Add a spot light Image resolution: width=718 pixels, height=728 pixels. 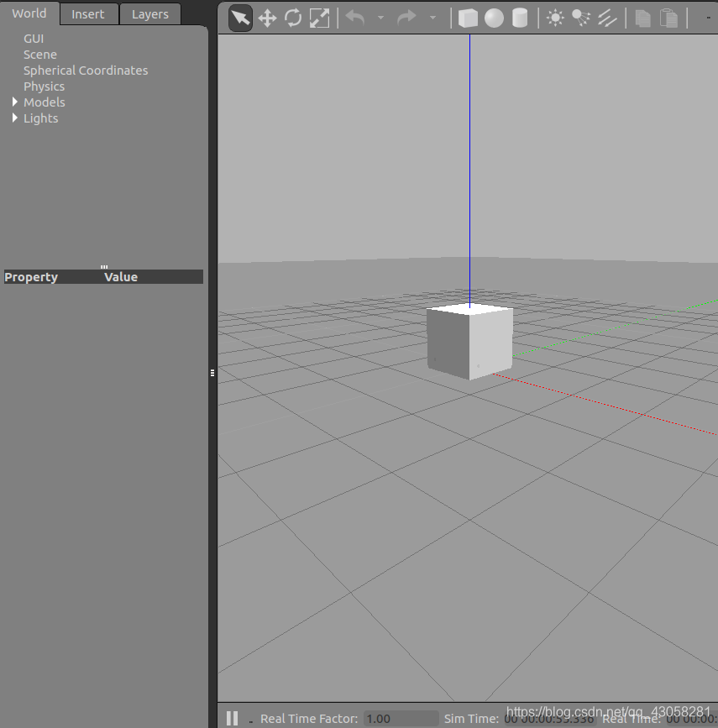coord(581,18)
